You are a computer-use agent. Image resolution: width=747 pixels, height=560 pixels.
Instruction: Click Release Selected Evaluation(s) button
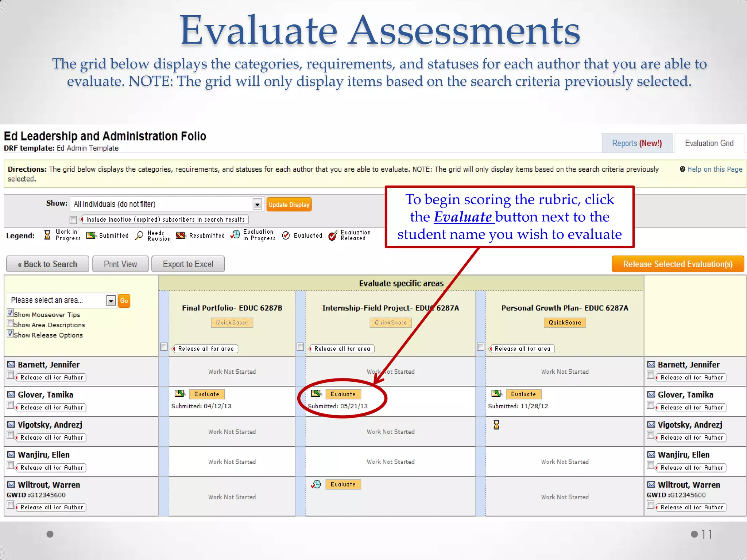(x=678, y=264)
